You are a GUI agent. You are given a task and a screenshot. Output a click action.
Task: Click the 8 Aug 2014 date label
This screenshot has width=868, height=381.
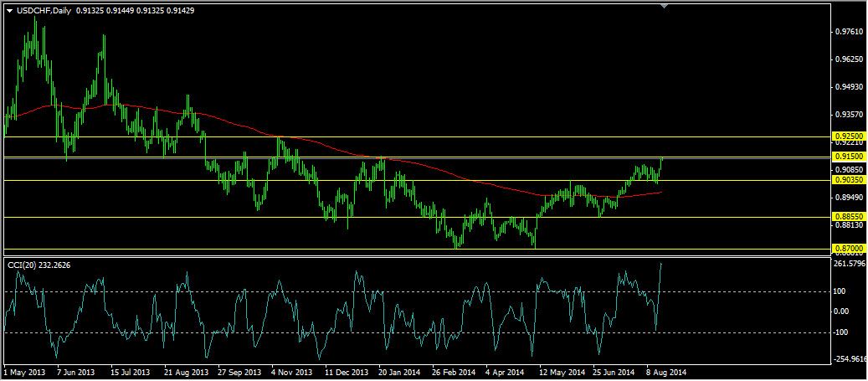click(x=666, y=372)
